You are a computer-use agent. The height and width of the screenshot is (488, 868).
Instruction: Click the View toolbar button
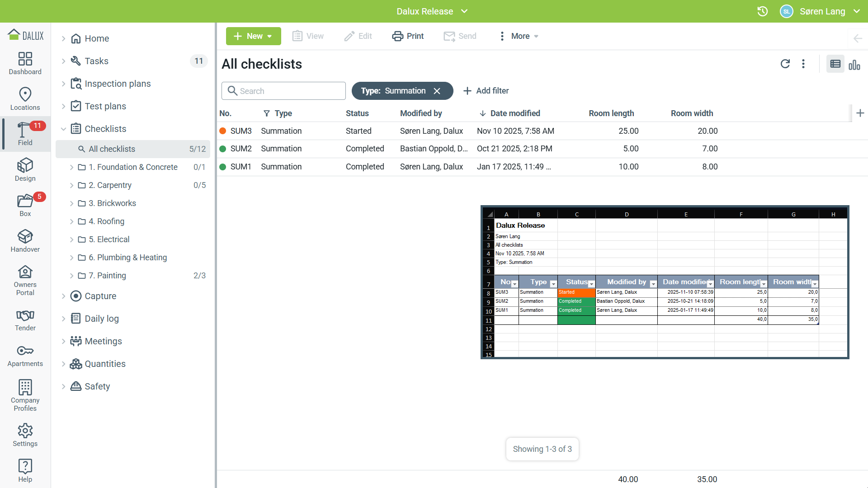308,36
